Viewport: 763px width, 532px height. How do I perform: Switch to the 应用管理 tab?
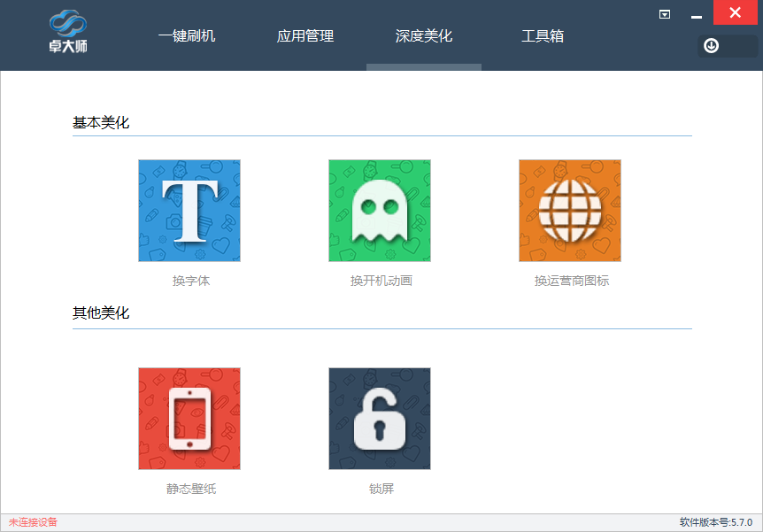point(304,35)
